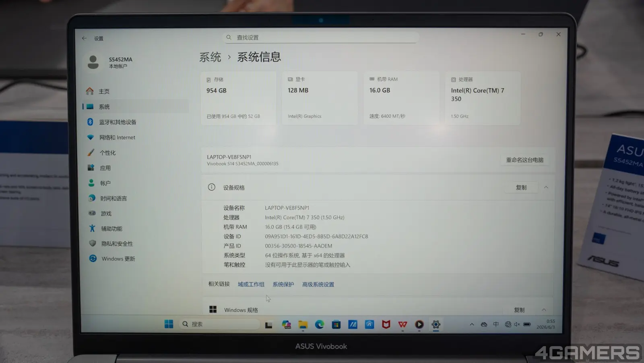Click the OneDrive cloud tray icon
The width and height of the screenshot is (644, 363).
484,324
